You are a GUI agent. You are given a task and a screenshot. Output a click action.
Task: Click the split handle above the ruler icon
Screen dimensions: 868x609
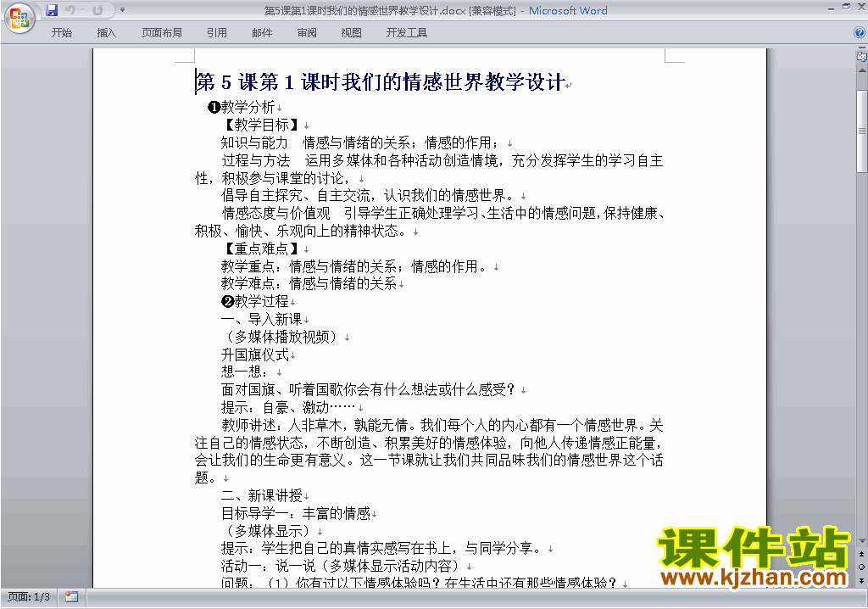[x=861, y=48]
